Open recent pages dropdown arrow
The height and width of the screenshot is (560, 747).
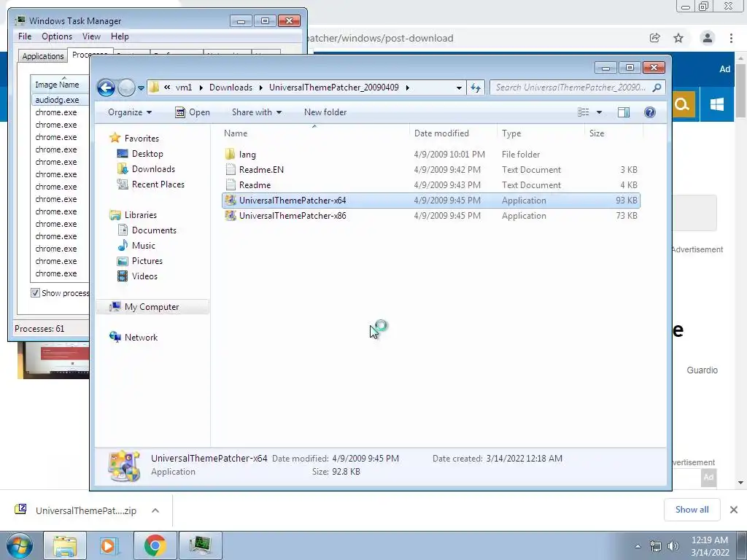click(x=141, y=88)
